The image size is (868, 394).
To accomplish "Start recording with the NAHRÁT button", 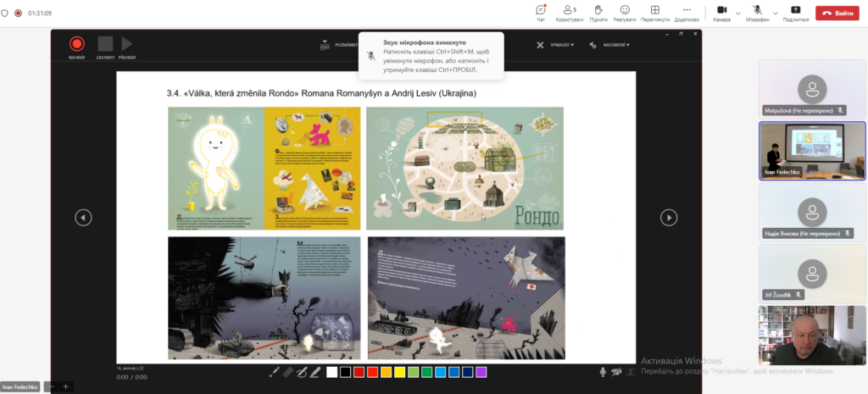I will (77, 47).
